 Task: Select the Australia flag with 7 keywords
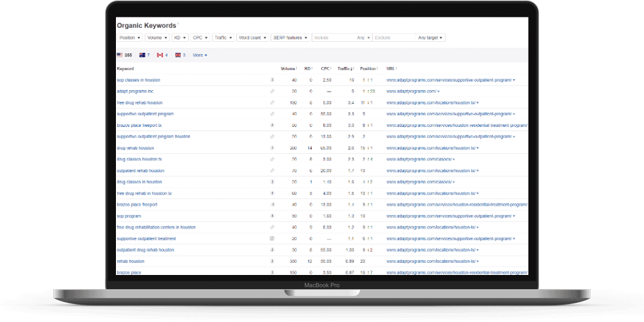(x=144, y=55)
